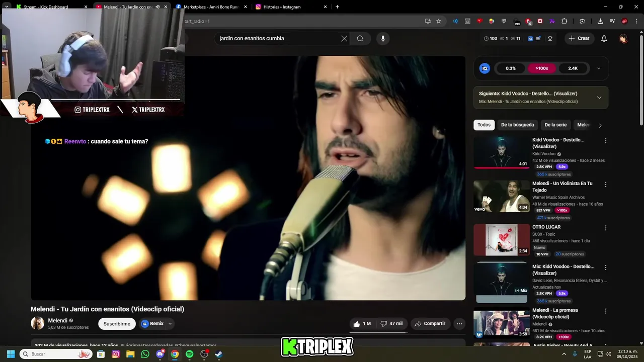644x362 pixels.
Task: Open options for OTRO LUGAR video
Action: tap(606, 228)
